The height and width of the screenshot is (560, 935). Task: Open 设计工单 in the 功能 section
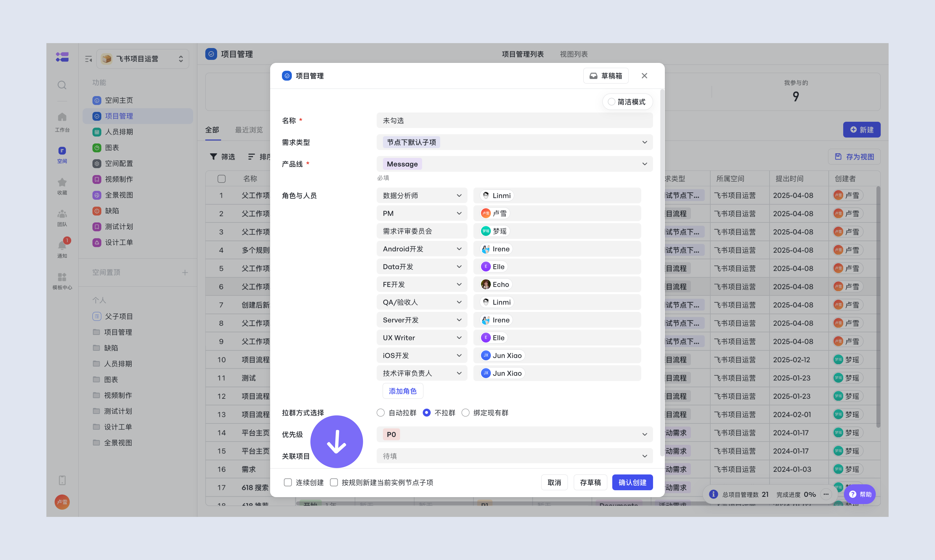(138, 242)
